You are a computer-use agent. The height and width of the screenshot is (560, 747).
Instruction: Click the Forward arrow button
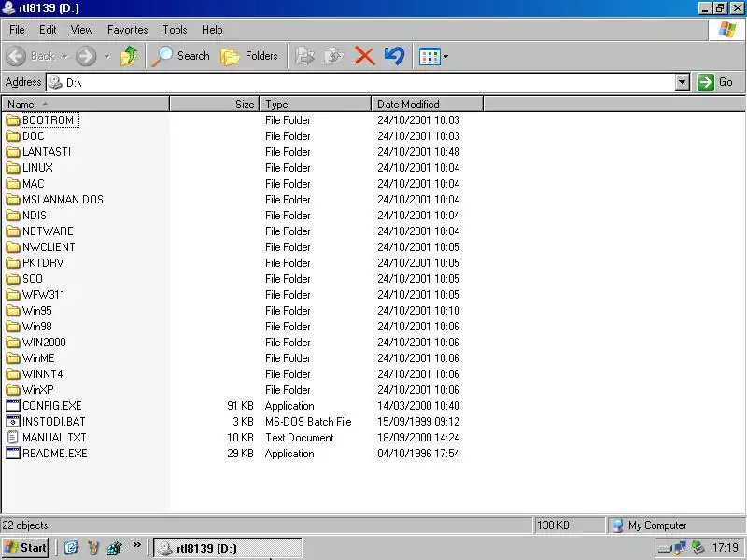[x=86, y=56]
